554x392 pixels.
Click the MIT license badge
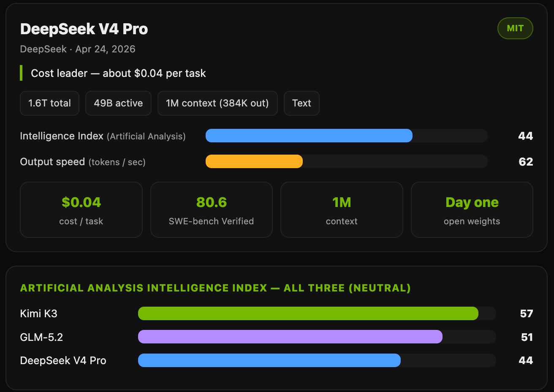515,28
